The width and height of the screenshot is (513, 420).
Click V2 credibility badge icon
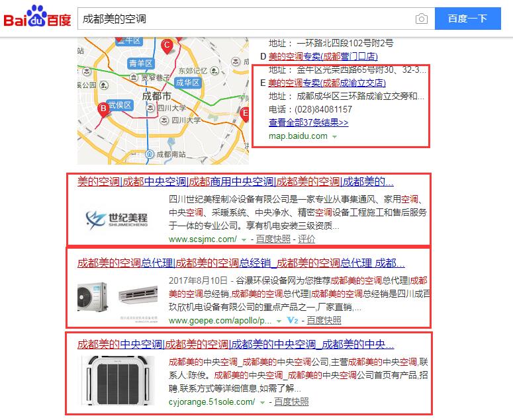tap(293, 321)
